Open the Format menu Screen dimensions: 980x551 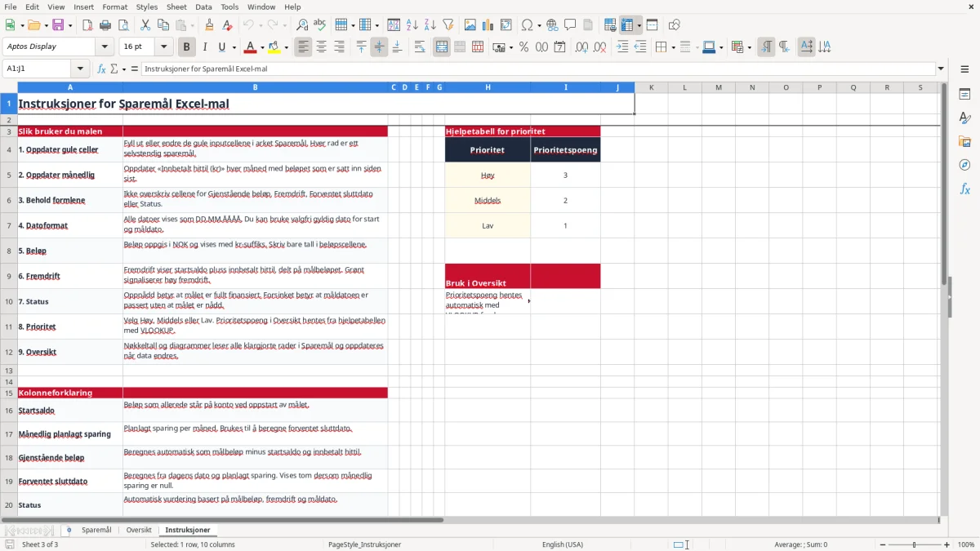pos(114,7)
